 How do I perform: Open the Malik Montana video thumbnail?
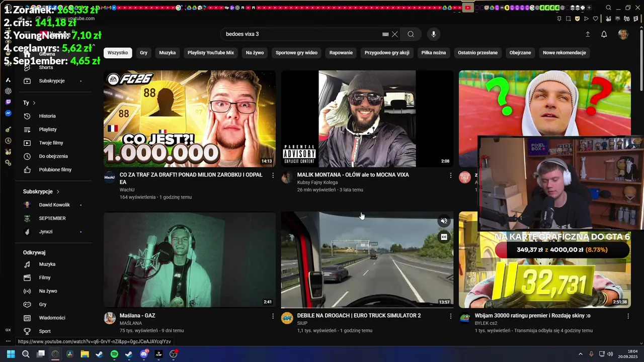coord(367,119)
